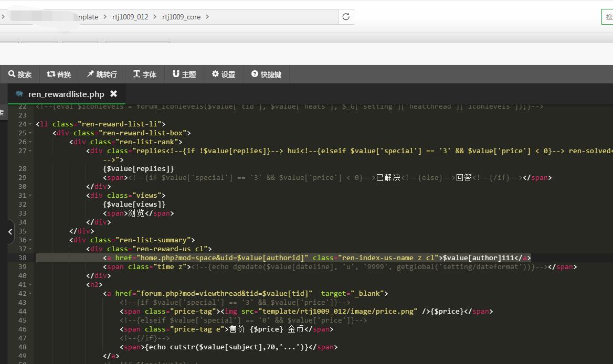The image size is (613, 364).
Task: Navigate to rtj1009_012 in breadcrumb
Action: tap(130, 17)
